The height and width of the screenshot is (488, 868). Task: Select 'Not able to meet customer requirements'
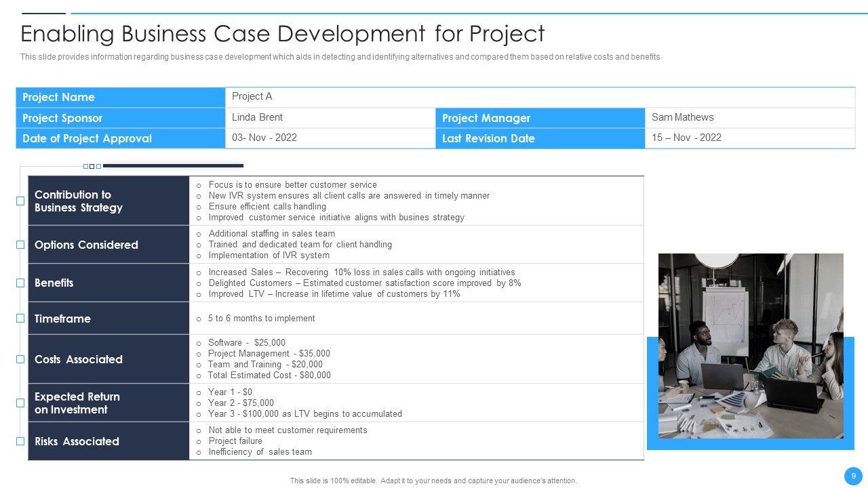(x=288, y=430)
